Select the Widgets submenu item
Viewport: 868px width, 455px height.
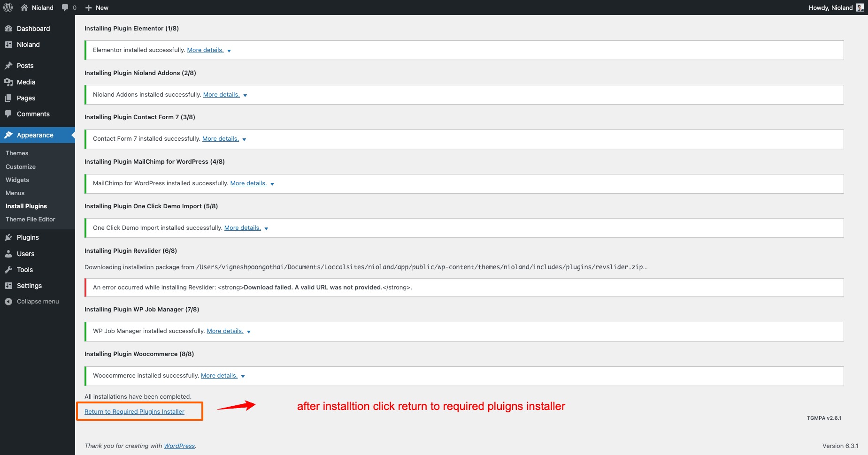(17, 180)
